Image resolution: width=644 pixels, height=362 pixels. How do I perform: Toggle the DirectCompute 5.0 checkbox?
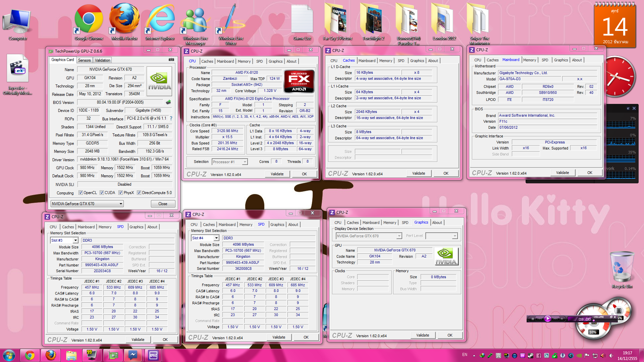point(139,193)
